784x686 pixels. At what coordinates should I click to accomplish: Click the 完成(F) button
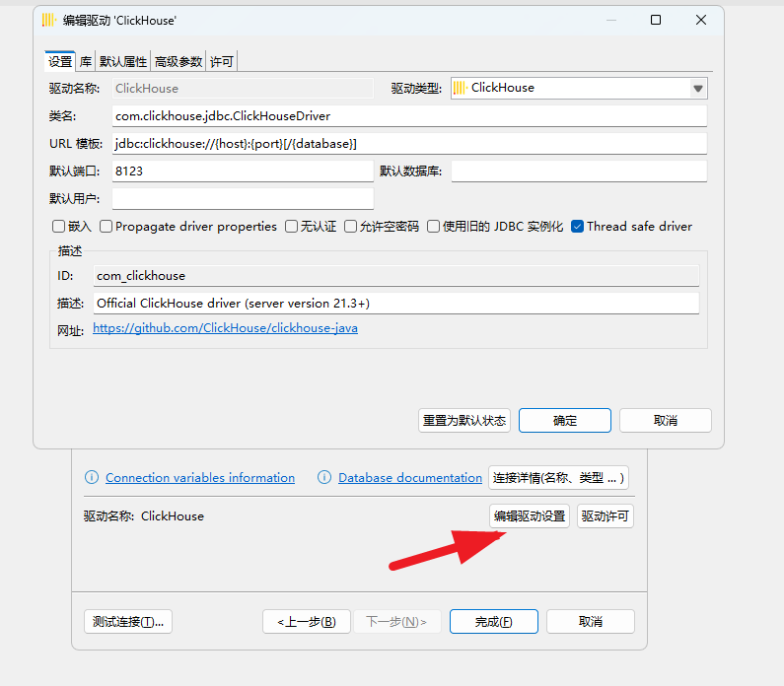[493, 622]
